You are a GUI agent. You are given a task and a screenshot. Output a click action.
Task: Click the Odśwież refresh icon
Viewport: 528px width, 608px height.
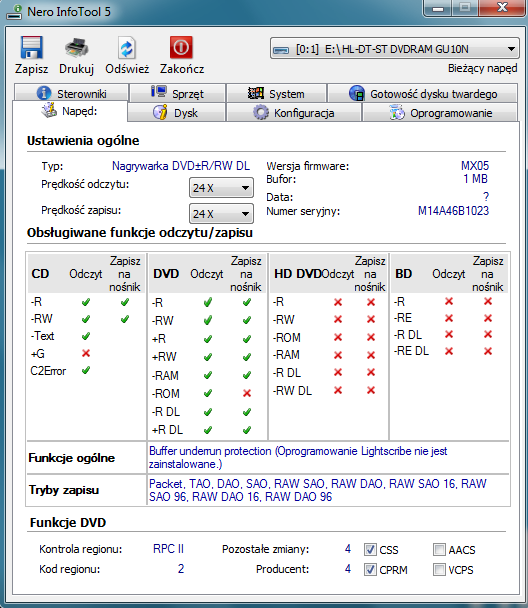tap(127, 48)
